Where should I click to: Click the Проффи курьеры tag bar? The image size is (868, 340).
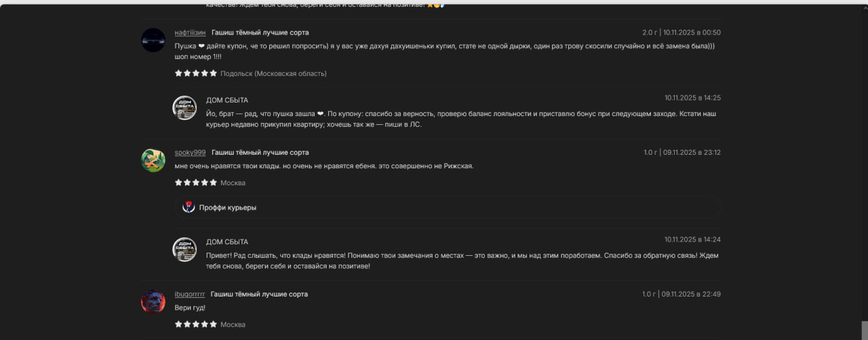pyautogui.click(x=448, y=208)
